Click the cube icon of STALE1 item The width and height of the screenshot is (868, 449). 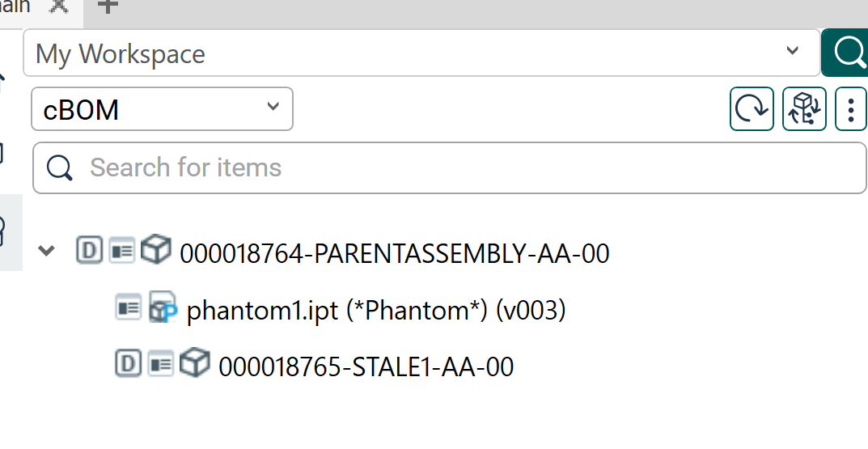pyautogui.click(x=194, y=364)
